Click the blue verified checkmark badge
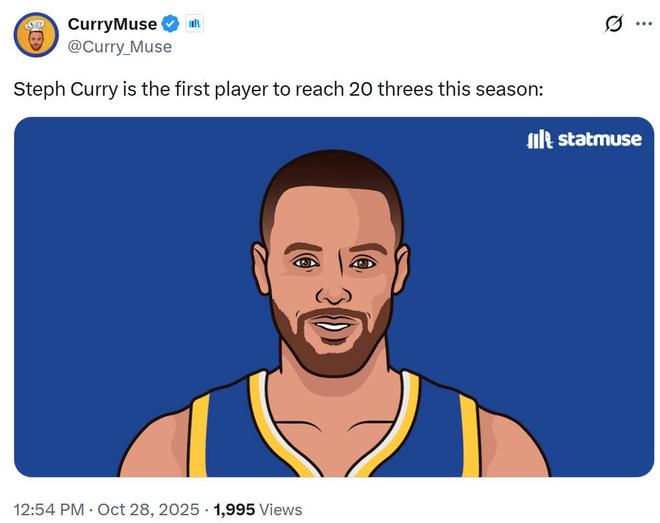 click(x=171, y=24)
